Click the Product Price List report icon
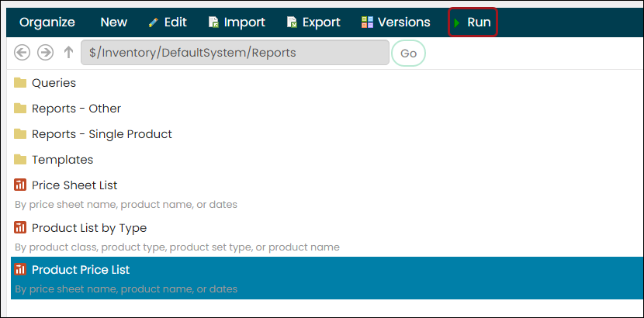Screen dimensions: 644x318 pos(20,269)
